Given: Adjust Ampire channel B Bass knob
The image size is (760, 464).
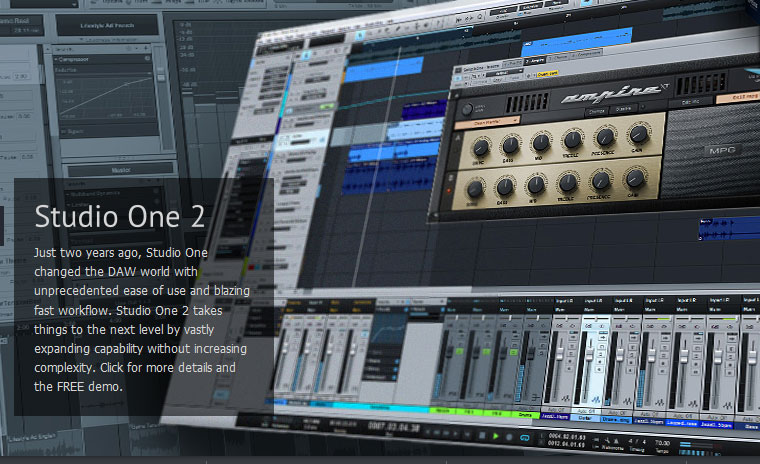Looking at the screenshot, I should click(x=505, y=186).
